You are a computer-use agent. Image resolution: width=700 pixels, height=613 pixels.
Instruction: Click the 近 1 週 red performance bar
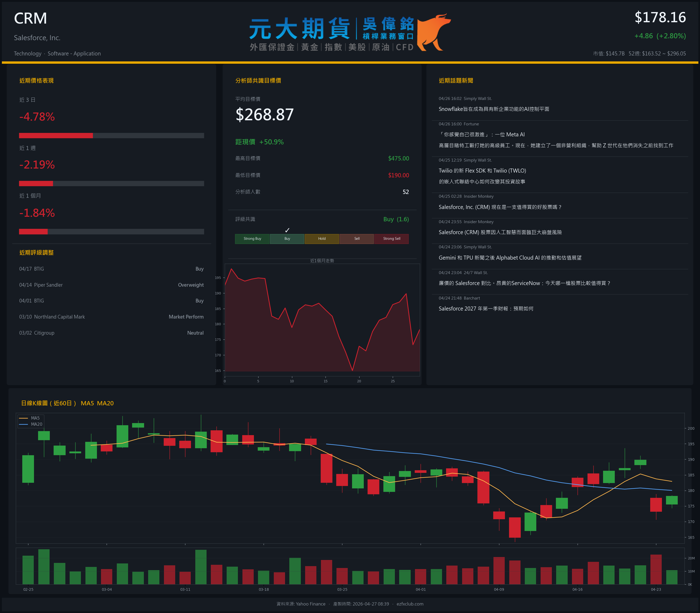[36, 183]
